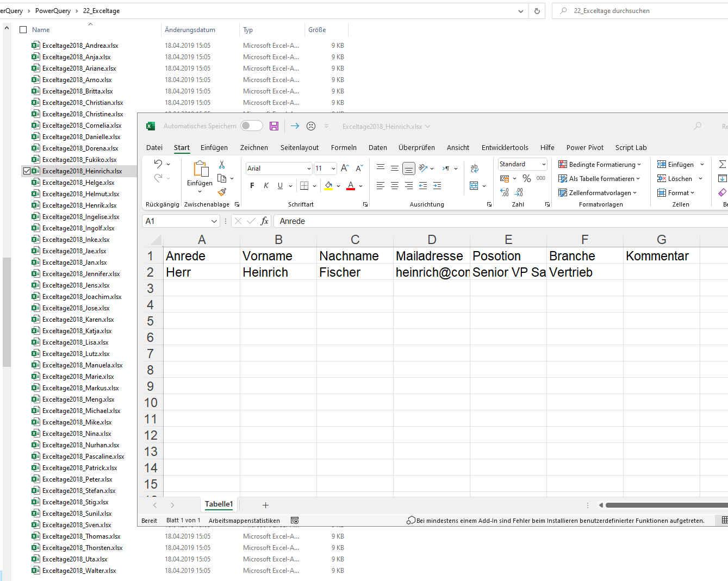Apply bold formatting with the F button
The height and width of the screenshot is (581, 728).
tap(252, 186)
